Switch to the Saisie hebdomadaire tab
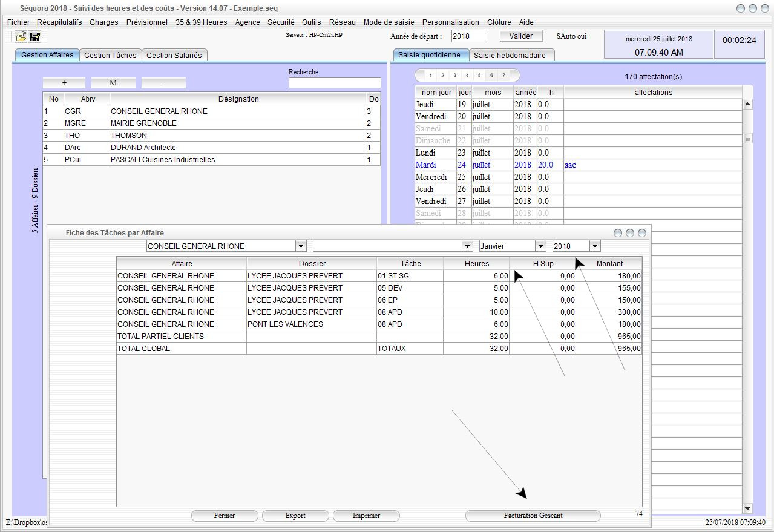 click(x=510, y=55)
